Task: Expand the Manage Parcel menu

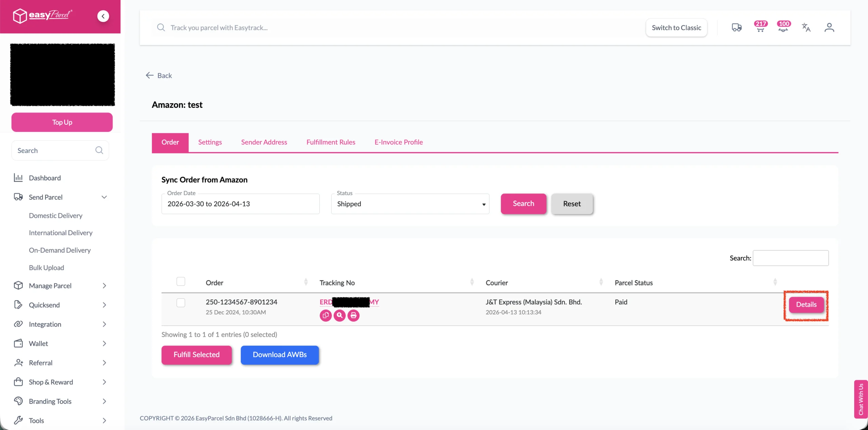Action: click(x=104, y=286)
